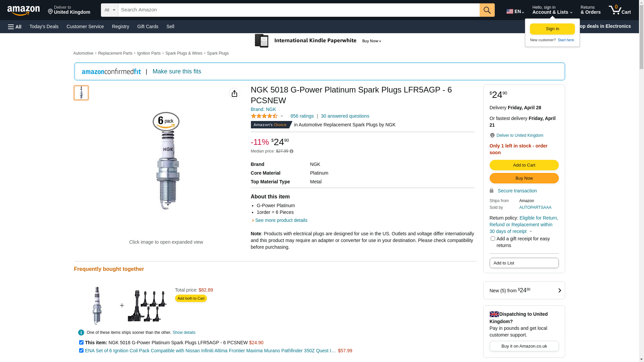This screenshot has width=644, height=362.
Task: Select the spark plug image thumbnail
Action: pos(81,93)
